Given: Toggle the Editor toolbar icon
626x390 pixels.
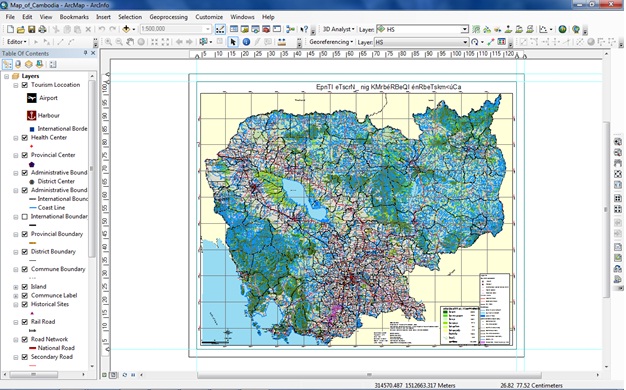Looking at the screenshot, I should click(220, 29).
